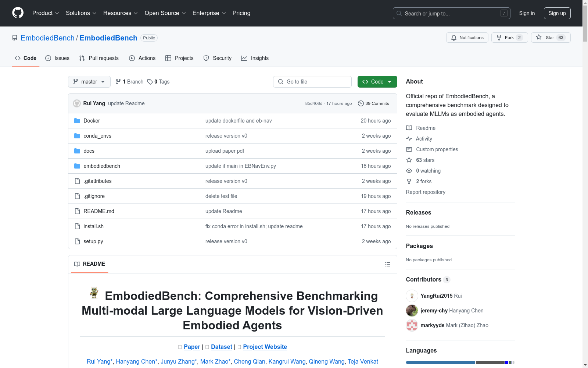Viewport: 588px width, 368px height.
Task: Expand the Enterprise menu
Action: coord(209,13)
